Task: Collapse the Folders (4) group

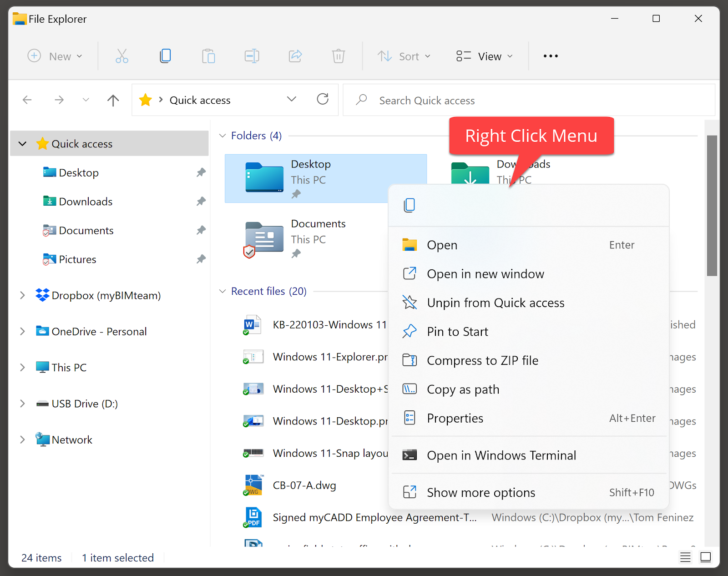Action: click(222, 136)
